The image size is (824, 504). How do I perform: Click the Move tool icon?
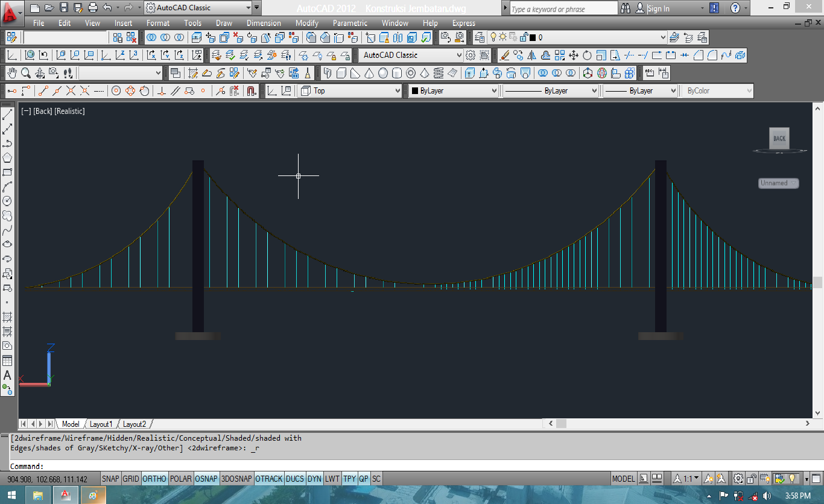point(573,55)
